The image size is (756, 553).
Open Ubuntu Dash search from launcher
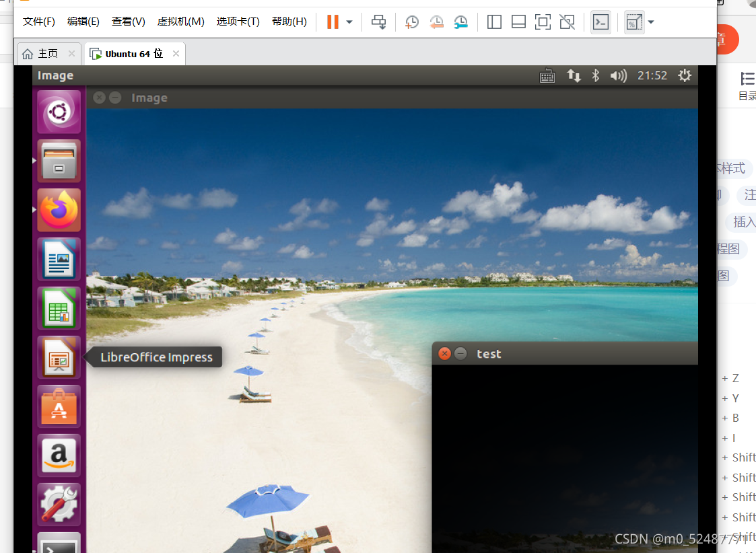(x=59, y=112)
